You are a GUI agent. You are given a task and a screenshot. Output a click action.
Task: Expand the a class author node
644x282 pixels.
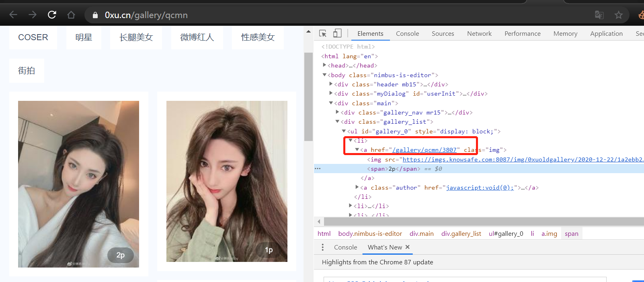point(357,187)
